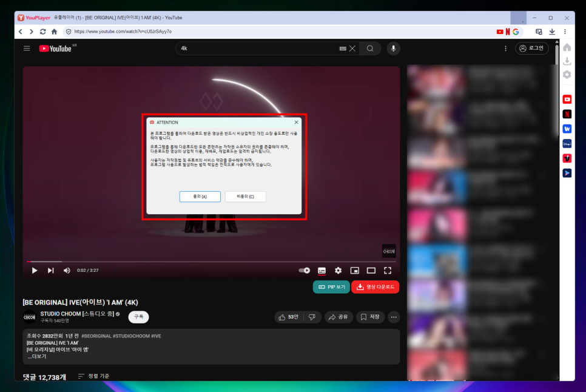Open Netflix bookmark in address bar

tap(508, 32)
